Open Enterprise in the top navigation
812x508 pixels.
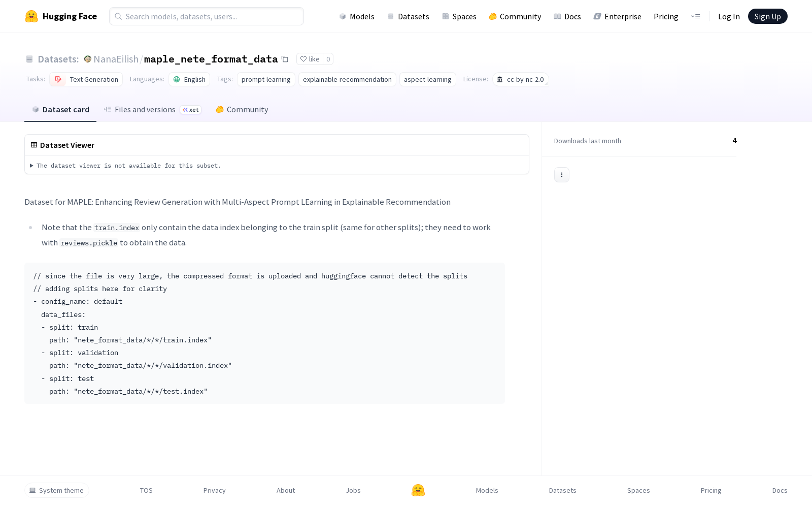pyautogui.click(x=617, y=16)
